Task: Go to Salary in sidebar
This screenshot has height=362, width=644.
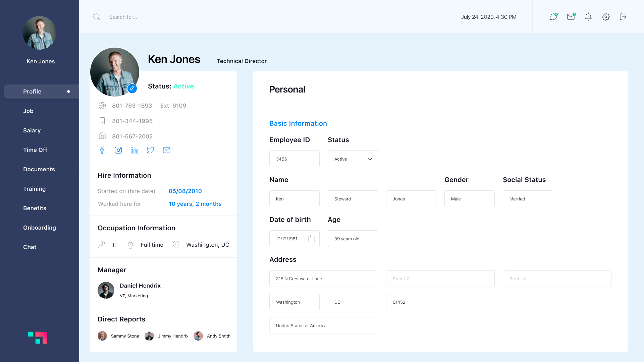Action: pyautogui.click(x=32, y=130)
